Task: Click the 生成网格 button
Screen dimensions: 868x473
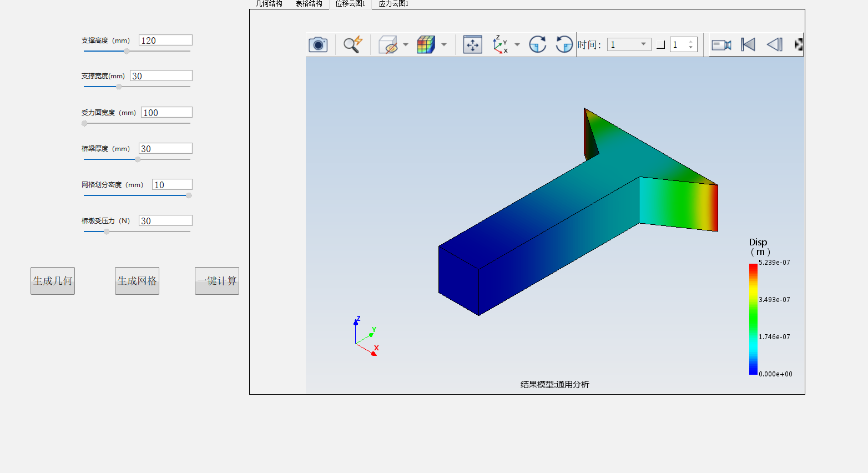Action: [137, 281]
